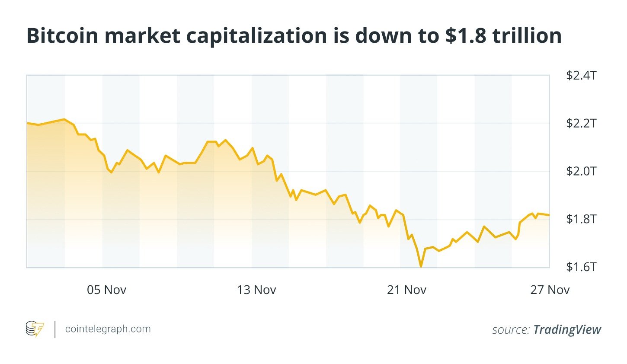Click the TradingView source link
627x364 pixels.
567,330
